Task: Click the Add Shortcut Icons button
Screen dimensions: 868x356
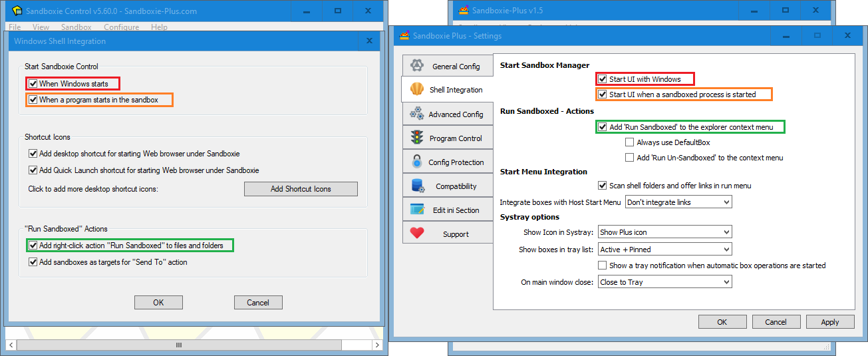Action: pos(301,189)
